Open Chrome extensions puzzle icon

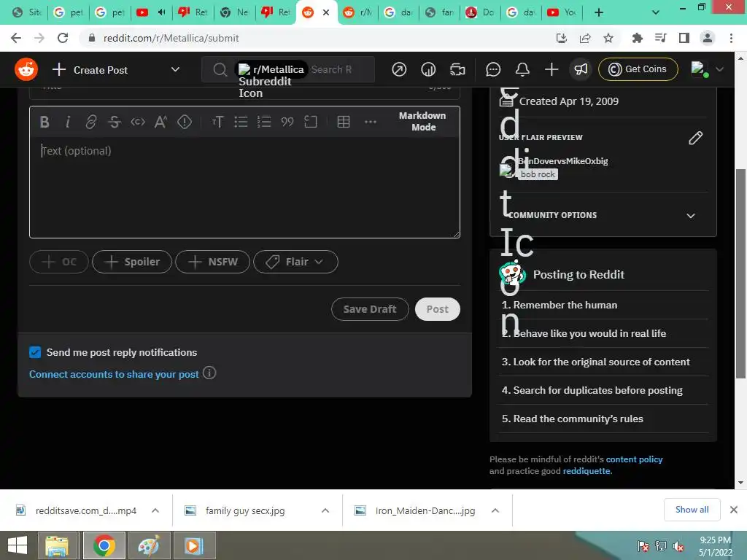637,38
